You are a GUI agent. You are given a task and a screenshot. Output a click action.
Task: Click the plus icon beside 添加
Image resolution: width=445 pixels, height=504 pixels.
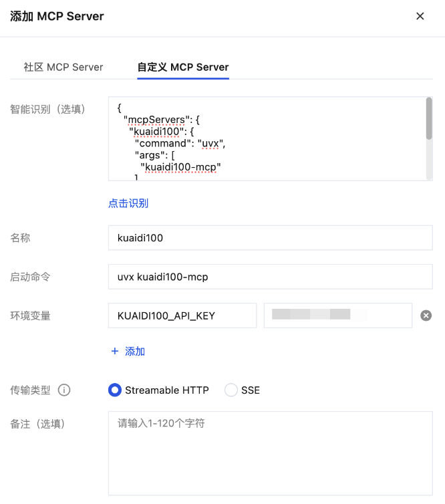pos(115,351)
